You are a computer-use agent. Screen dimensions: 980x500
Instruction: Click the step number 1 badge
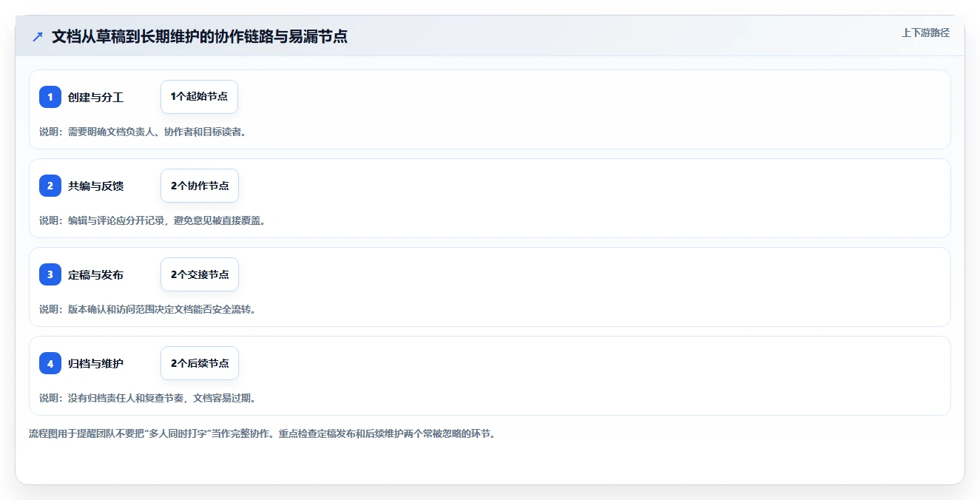click(50, 97)
